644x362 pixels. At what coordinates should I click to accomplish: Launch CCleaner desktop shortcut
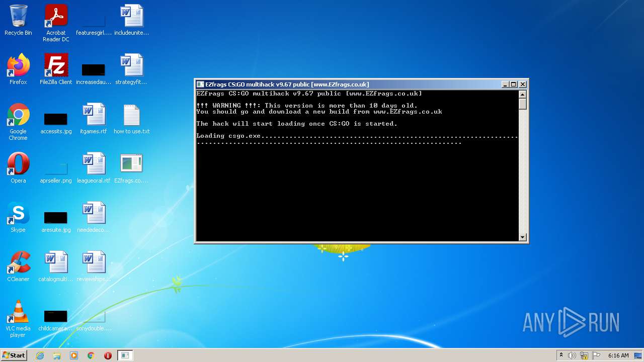click(18, 266)
